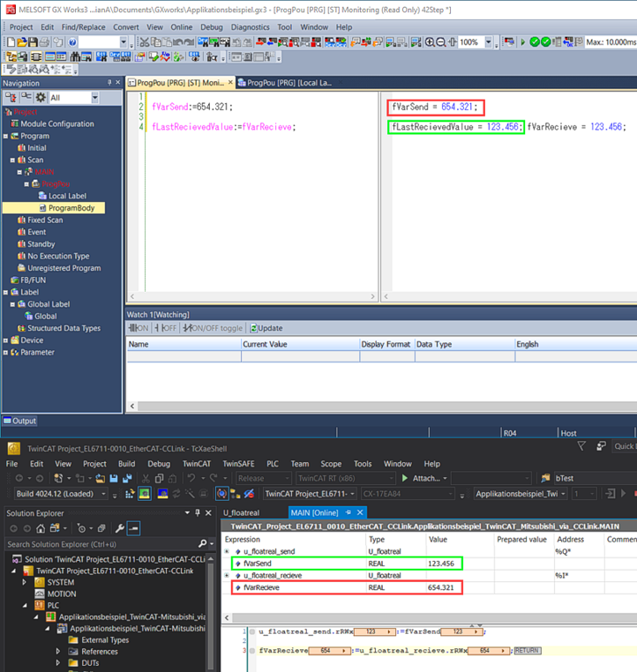Select Module Configuration in Navigation tree
The width and height of the screenshot is (637, 672).
tap(57, 123)
